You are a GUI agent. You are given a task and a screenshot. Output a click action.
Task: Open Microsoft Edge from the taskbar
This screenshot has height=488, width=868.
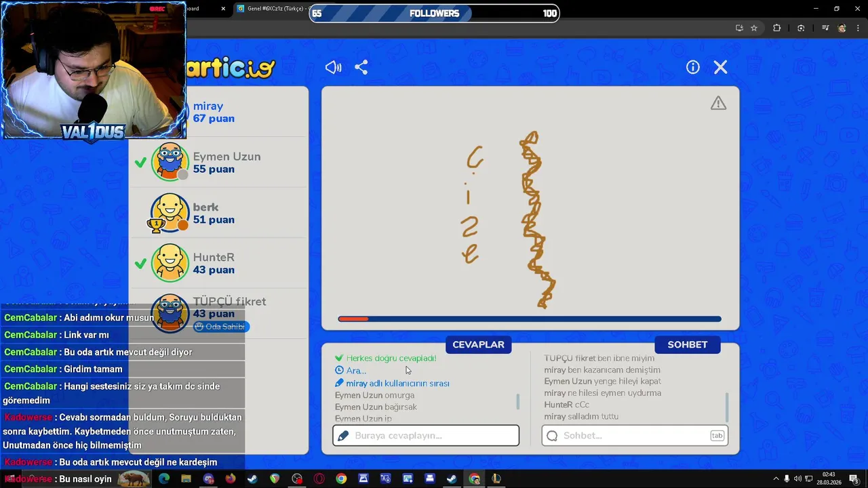164,479
